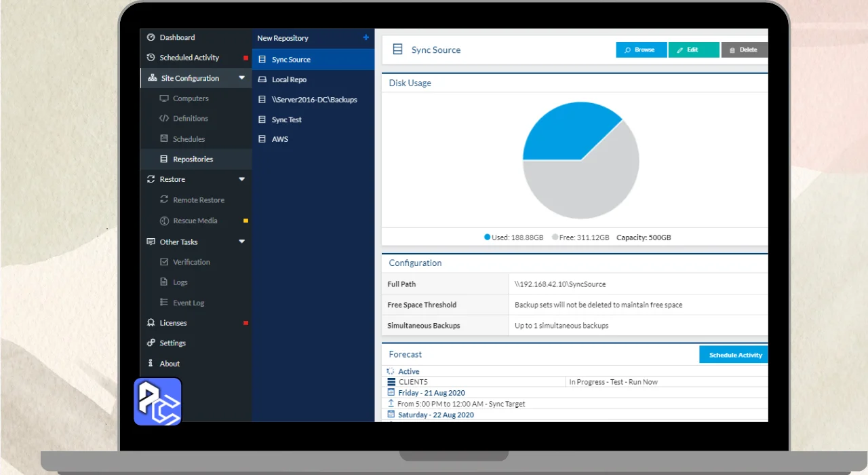Click the Schedule Activity button
This screenshot has width=868, height=475.
click(734, 355)
